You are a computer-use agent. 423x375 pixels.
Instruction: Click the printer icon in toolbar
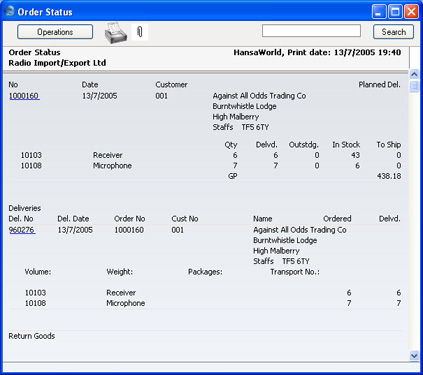coord(116,33)
